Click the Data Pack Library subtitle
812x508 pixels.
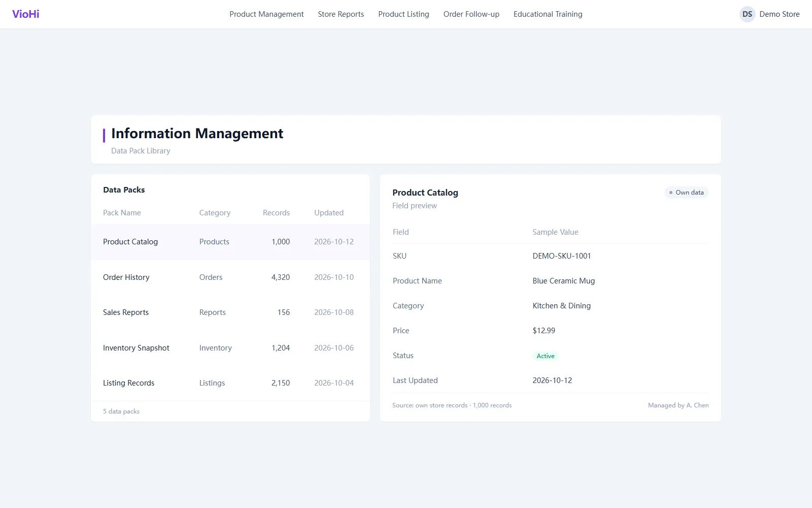(x=141, y=151)
